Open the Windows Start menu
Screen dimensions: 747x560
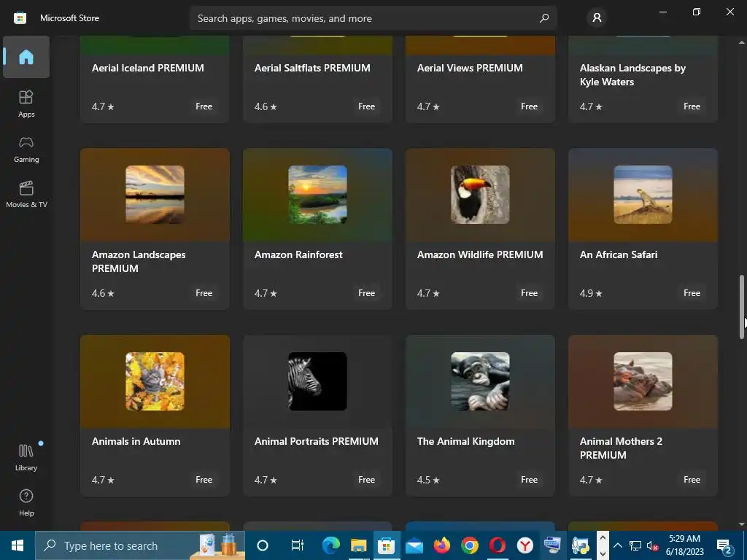tap(18, 545)
